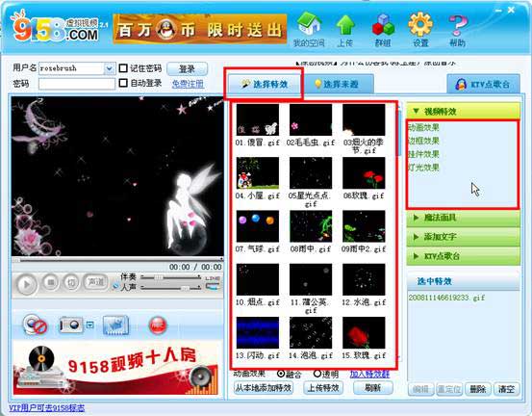Open Groups colored cubes icon
Screen dimensions: 532x416
point(383,25)
